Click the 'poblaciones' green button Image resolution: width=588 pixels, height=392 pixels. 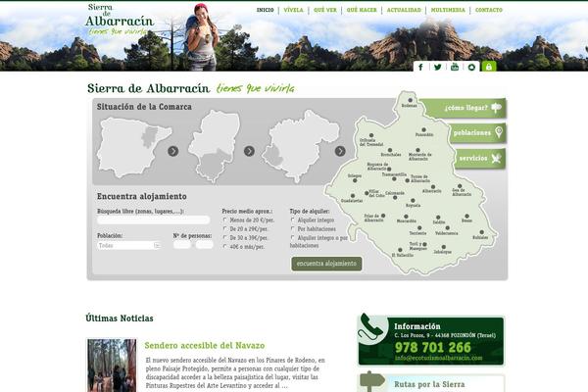pyautogui.click(x=477, y=133)
